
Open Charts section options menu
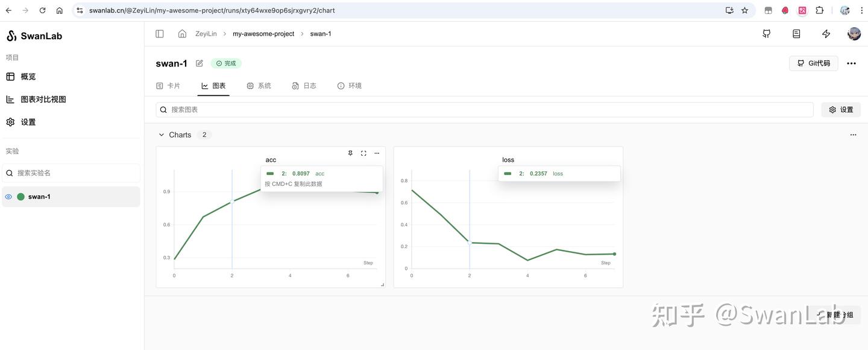pyautogui.click(x=853, y=135)
